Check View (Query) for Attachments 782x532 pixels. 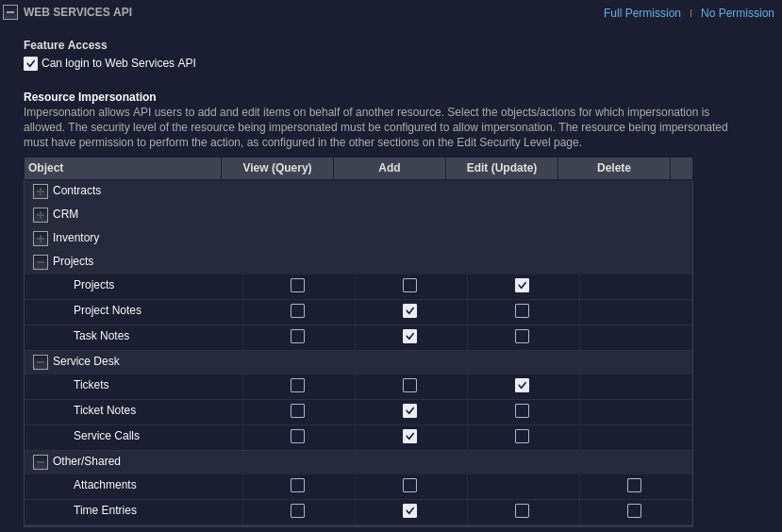pos(297,485)
